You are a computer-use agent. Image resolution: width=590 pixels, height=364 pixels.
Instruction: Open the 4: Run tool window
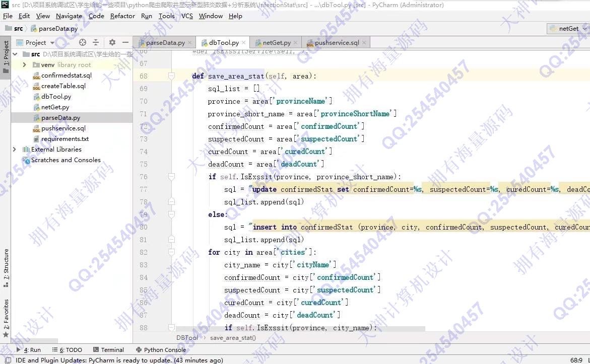pyautogui.click(x=29, y=350)
